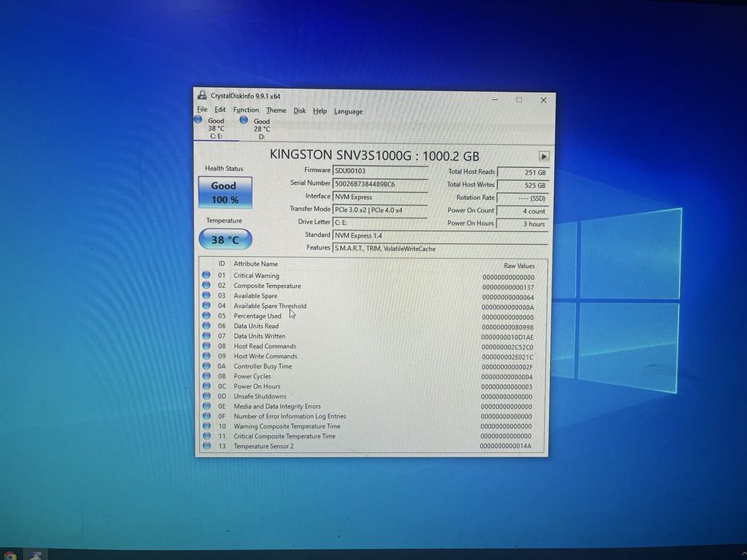The image size is (747, 560).
Task: Click the Serial Number field
Action: click(380, 184)
